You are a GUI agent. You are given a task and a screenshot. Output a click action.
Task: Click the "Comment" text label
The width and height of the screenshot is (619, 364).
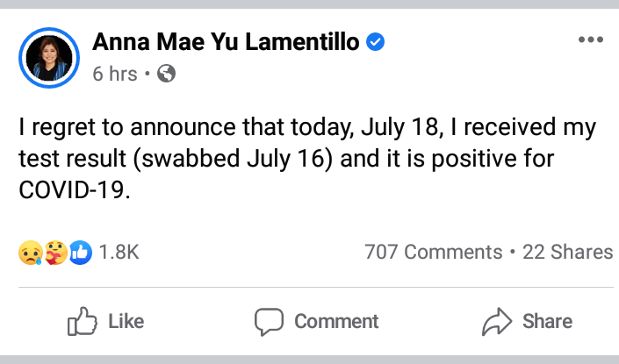pyautogui.click(x=336, y=322)
